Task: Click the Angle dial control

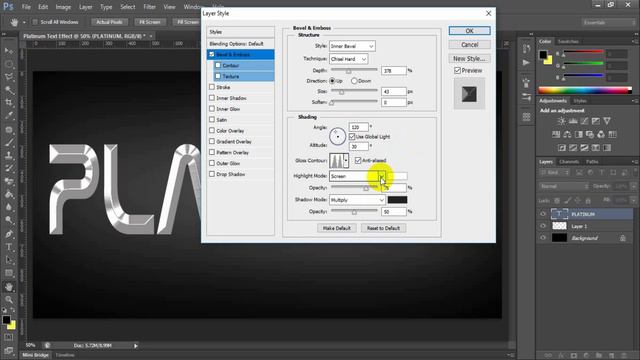Action: pyautogui.click(x=338, y=136)
